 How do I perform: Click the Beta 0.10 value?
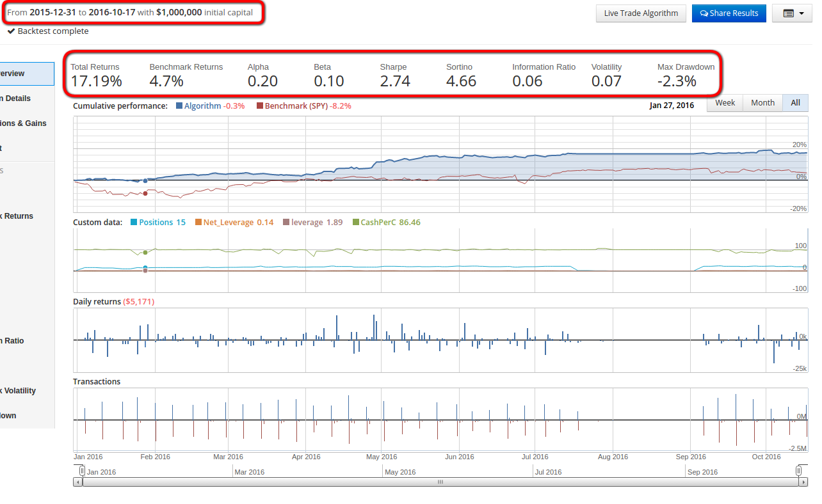329,81
